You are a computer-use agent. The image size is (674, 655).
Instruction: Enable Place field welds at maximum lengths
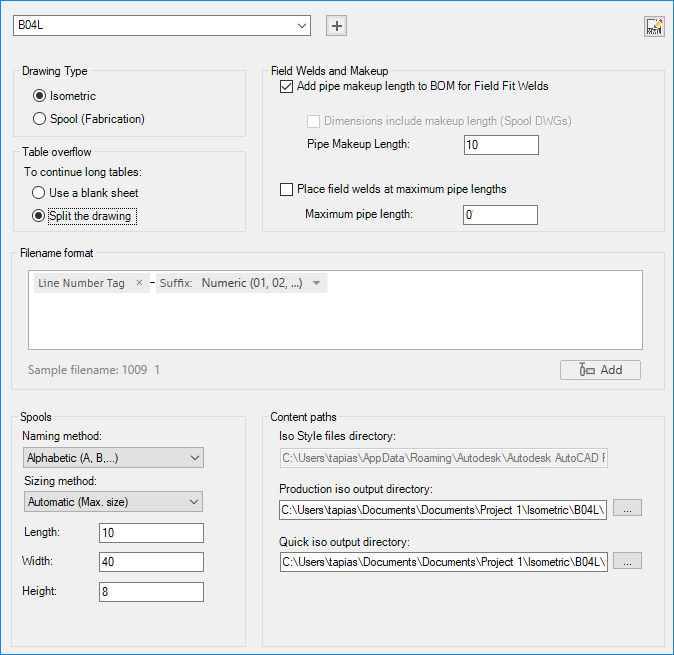[x=288, y=189]
